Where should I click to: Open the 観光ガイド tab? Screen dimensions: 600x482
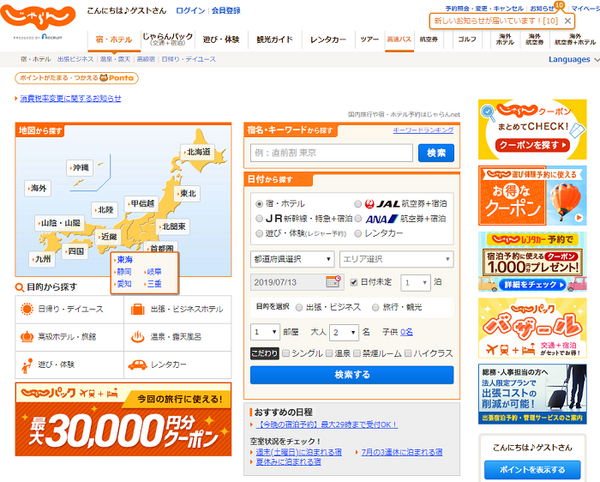point(275,39)
